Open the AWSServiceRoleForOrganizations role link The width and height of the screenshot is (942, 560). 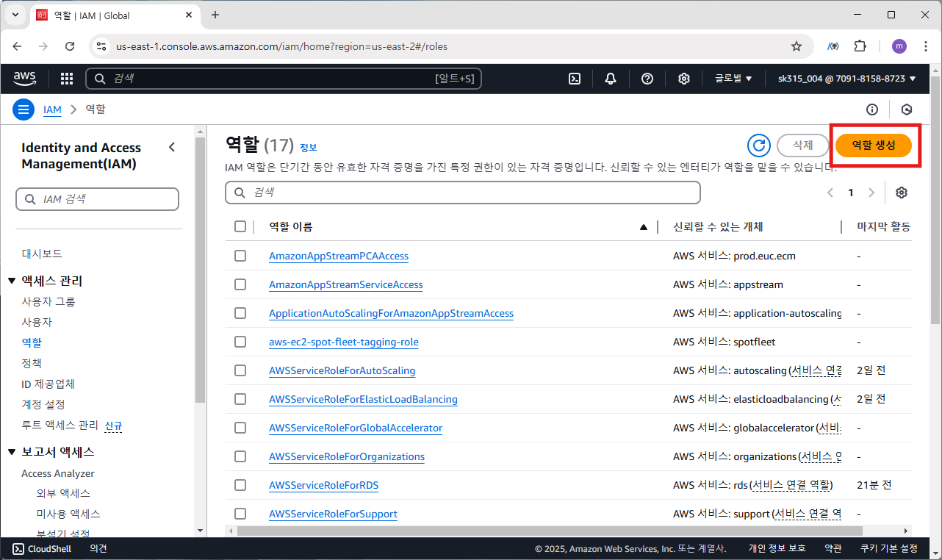point(347,456)
